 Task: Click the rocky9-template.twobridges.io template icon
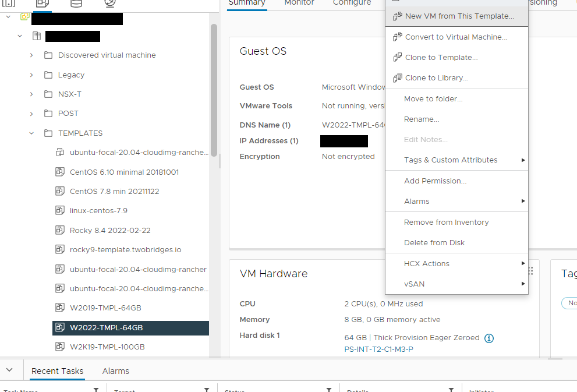pos(59,249)
